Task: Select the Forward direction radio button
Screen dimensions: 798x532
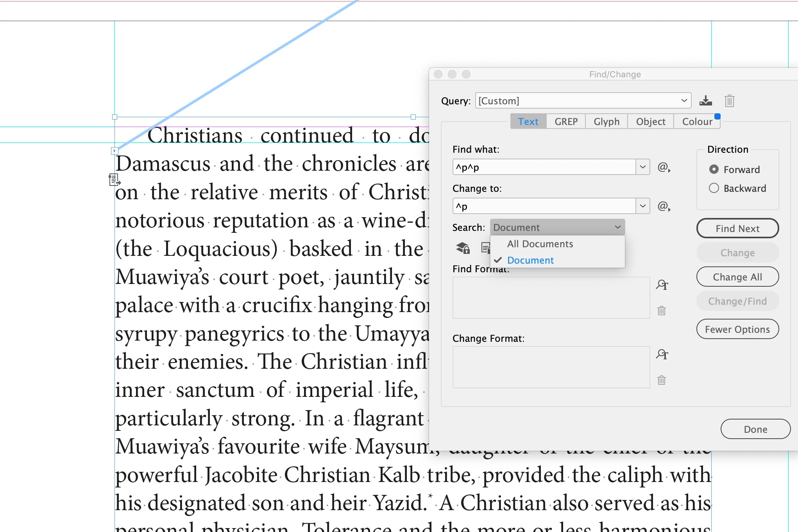Action: [714, 169]
